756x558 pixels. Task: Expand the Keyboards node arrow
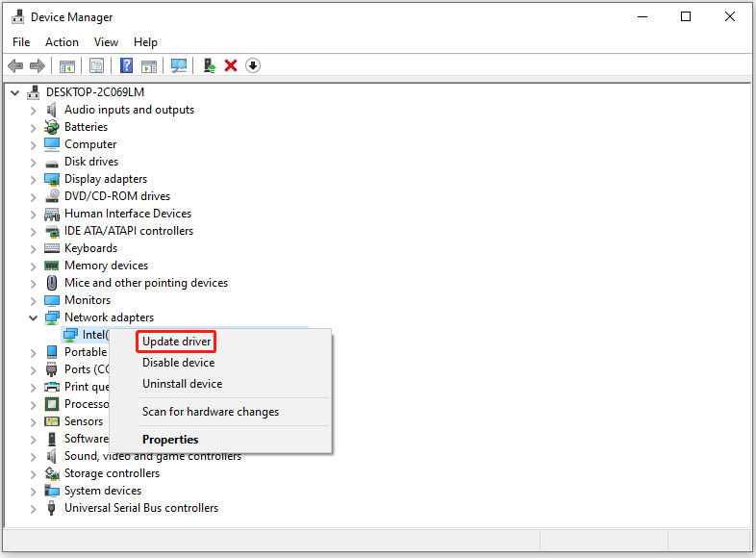click(33, 249)
